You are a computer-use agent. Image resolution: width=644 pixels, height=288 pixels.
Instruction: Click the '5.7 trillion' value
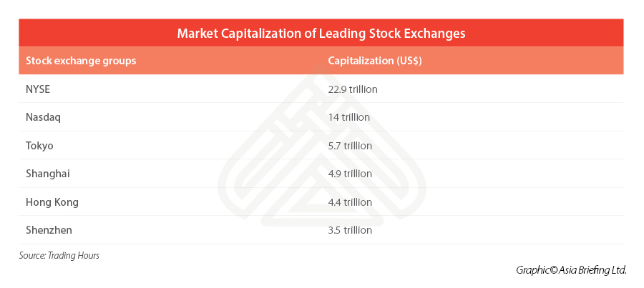click(350, 146)
